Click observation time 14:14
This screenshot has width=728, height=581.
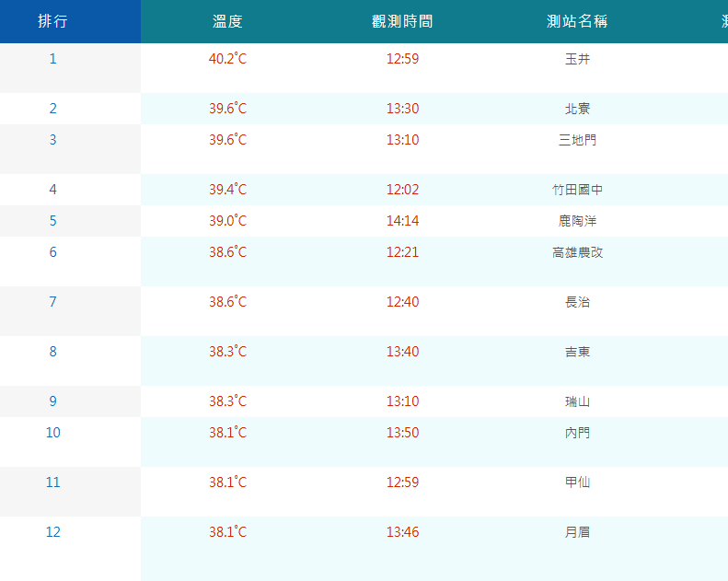(402, 220)
